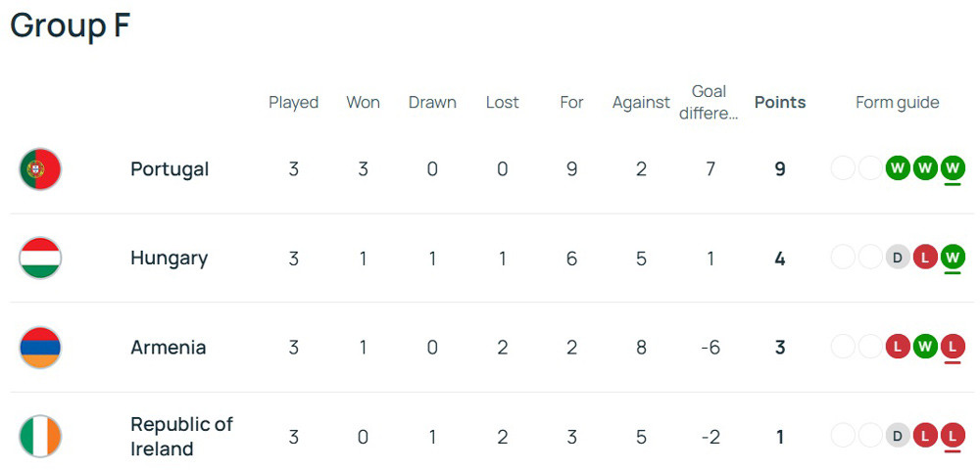Sort table by Points column header
Image resolution: width=980 pixels, height=472 pixels.
780,103
